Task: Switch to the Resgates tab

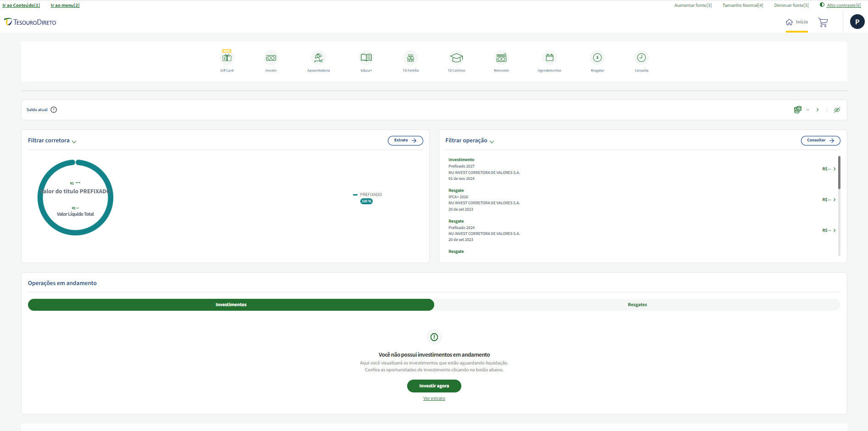Action: [637, 305]
